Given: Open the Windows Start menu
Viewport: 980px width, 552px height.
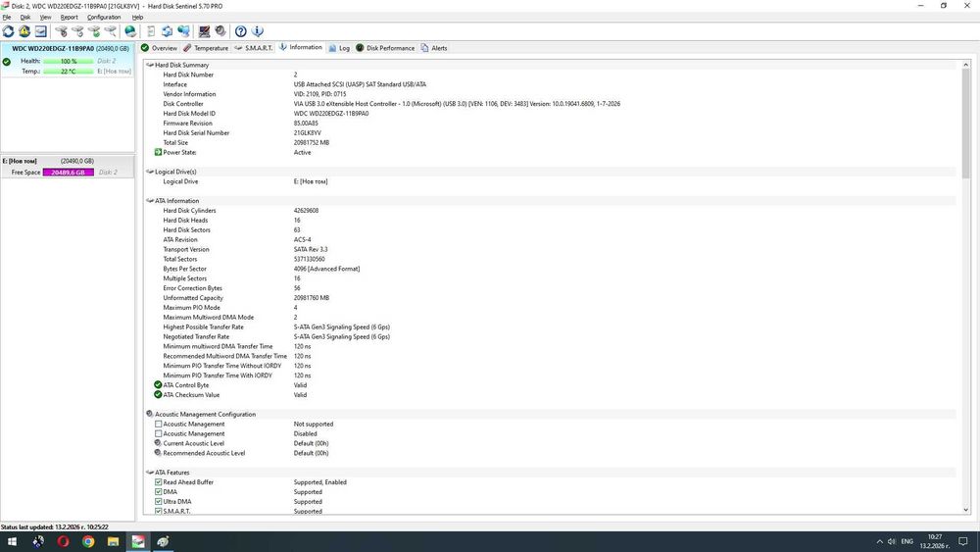Looking at the screenshot, I should click(x=12, y=541).
